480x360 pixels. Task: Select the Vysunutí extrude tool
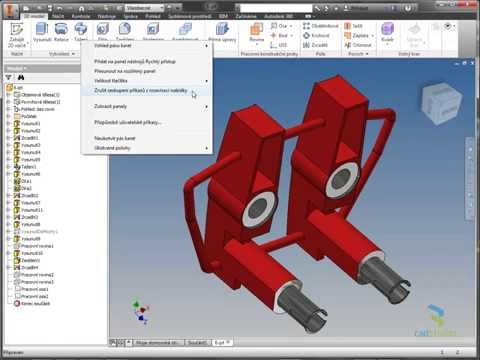coord(42,33)
